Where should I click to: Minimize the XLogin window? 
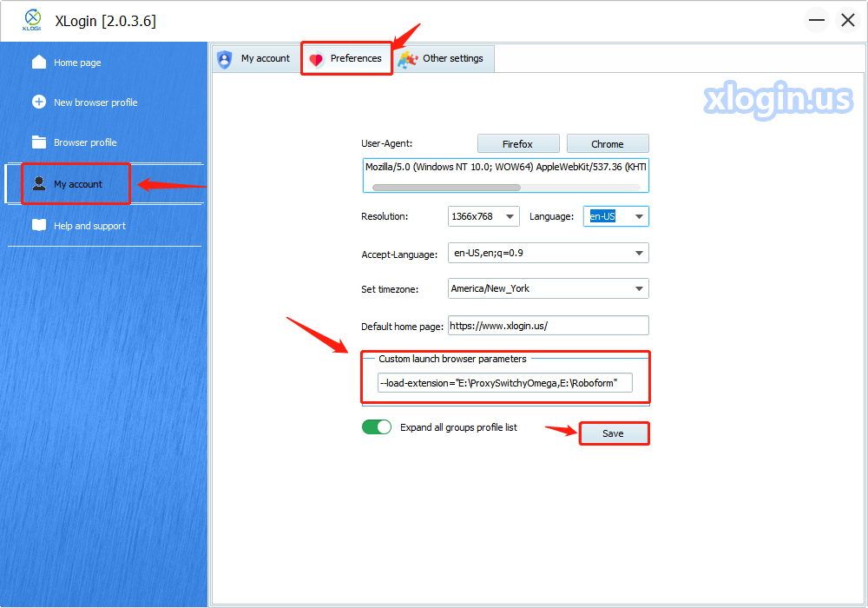click(817, 21)
